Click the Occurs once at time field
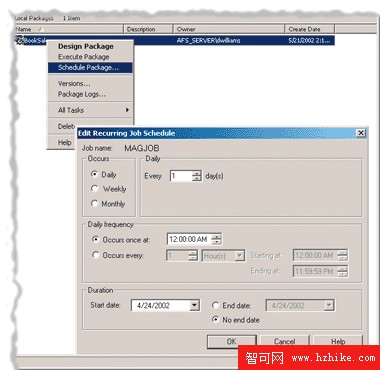 click(189, 239)
